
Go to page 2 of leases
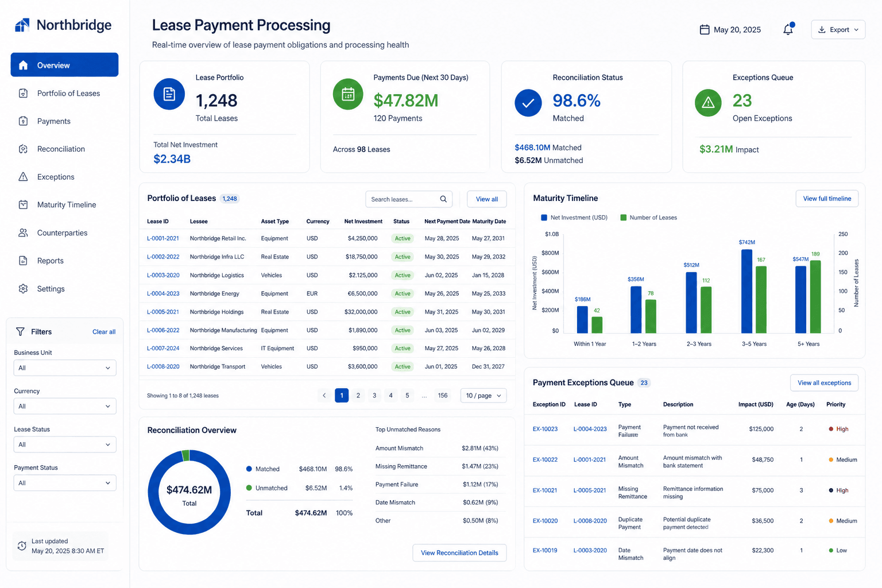point(358,396)
